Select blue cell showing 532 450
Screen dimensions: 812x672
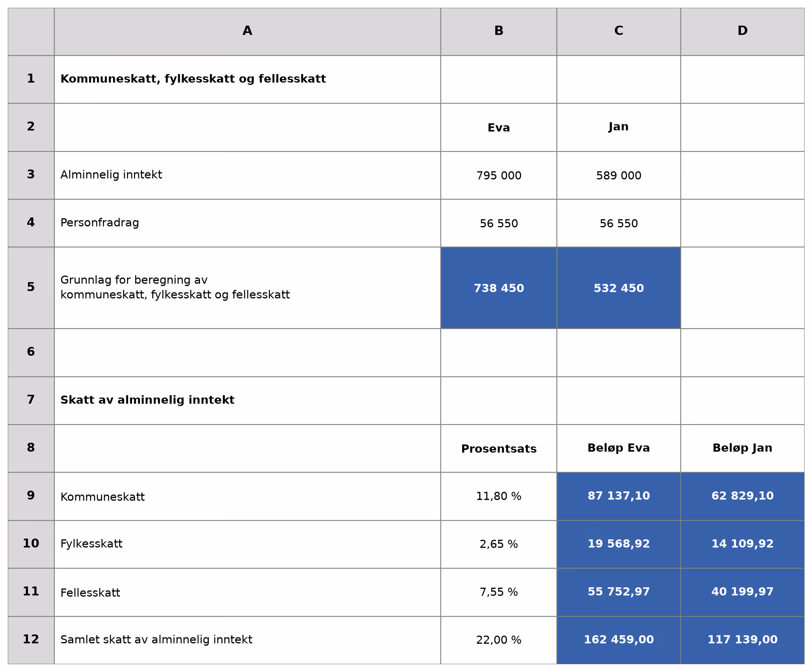click(619, 288)
